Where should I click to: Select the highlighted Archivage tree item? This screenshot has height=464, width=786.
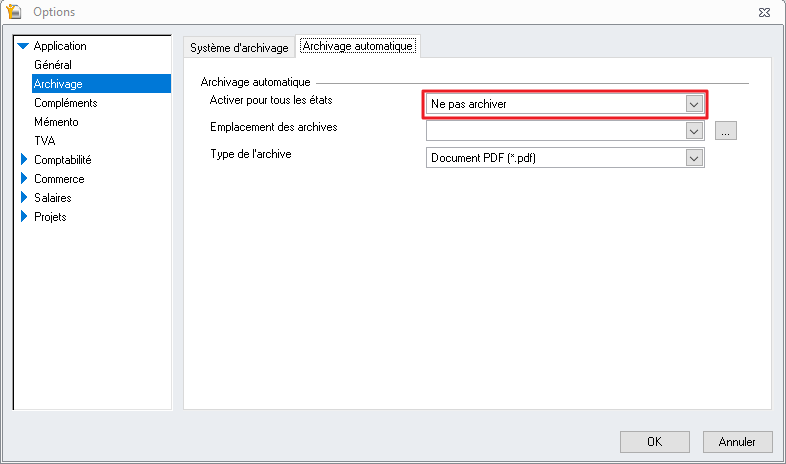tap(58, 84)
